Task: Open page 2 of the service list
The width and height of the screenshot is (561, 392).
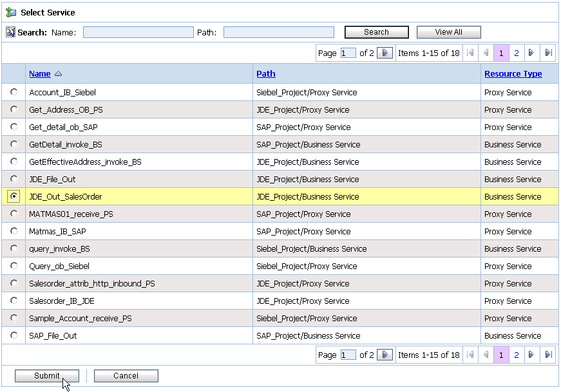Action: 516,52
